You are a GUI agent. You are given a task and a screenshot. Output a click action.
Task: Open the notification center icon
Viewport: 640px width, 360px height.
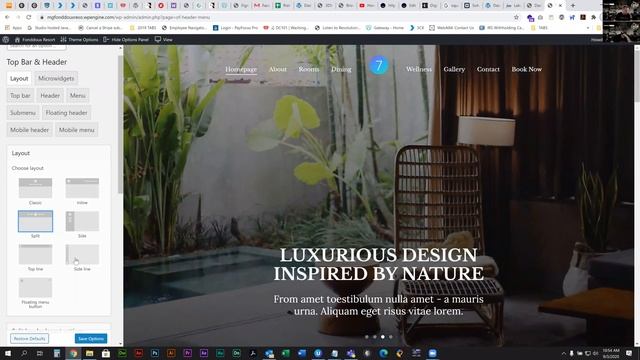pos(629,353)
